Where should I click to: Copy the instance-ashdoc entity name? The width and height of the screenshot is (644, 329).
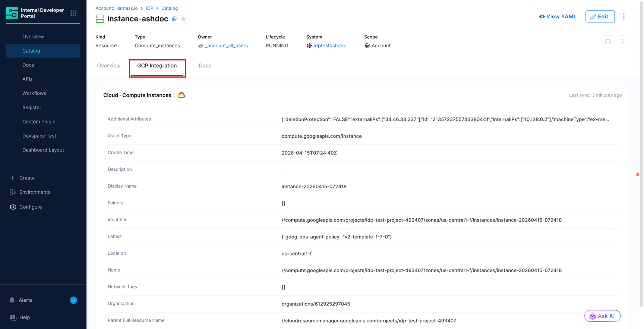tap(174, 19)
